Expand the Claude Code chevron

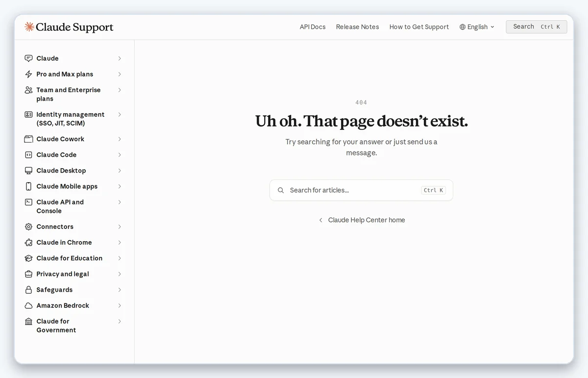pyautogui.click(x=120, y=154)
